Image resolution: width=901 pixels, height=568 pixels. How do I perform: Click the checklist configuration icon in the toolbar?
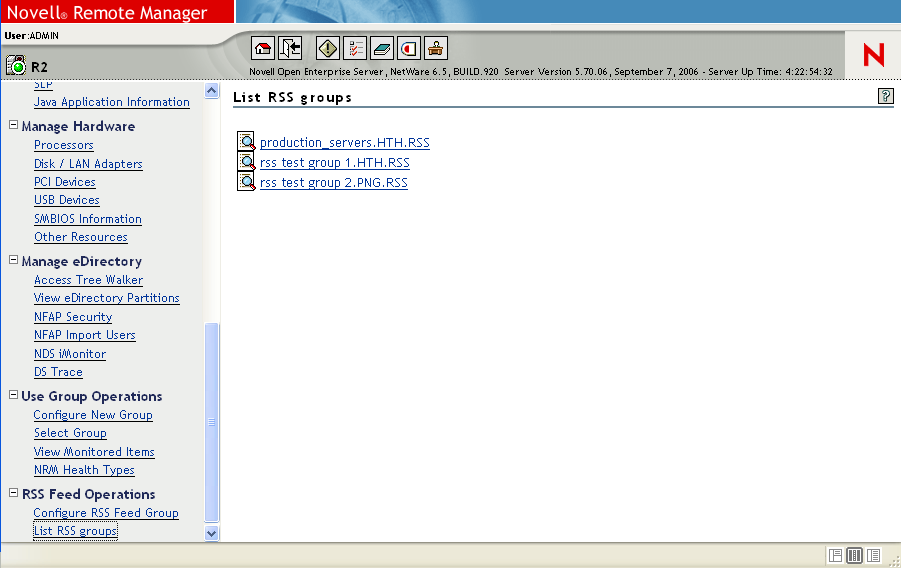(x=355, y=48)
